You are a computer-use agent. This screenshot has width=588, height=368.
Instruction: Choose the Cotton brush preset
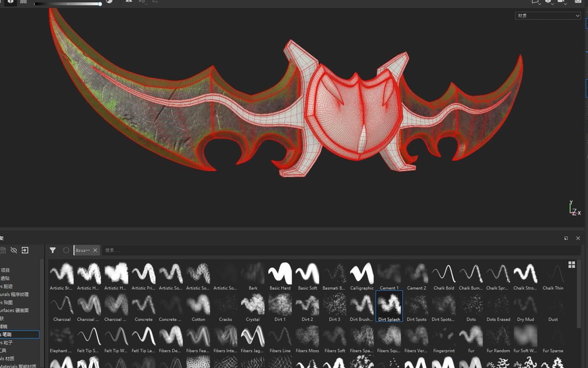(198, 307)
